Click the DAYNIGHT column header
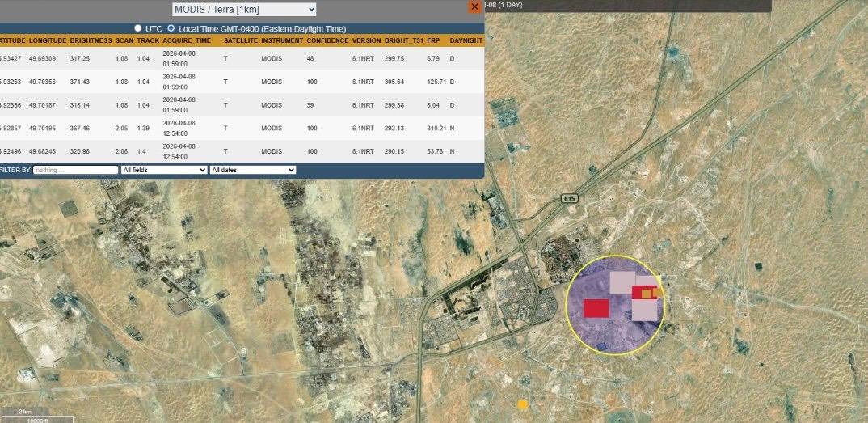The height and width of the screenshot is (423, 868). [x=466, y=41]
